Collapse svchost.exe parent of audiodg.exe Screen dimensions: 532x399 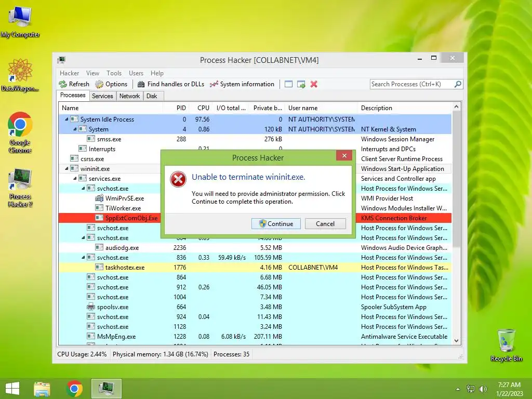[83, 237]
